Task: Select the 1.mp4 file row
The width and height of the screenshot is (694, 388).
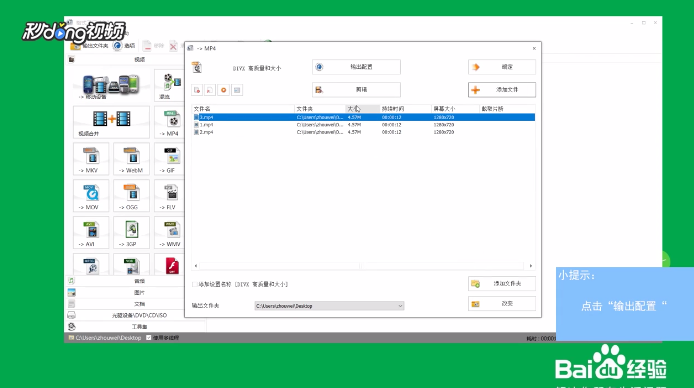Action: pos(363,125)
